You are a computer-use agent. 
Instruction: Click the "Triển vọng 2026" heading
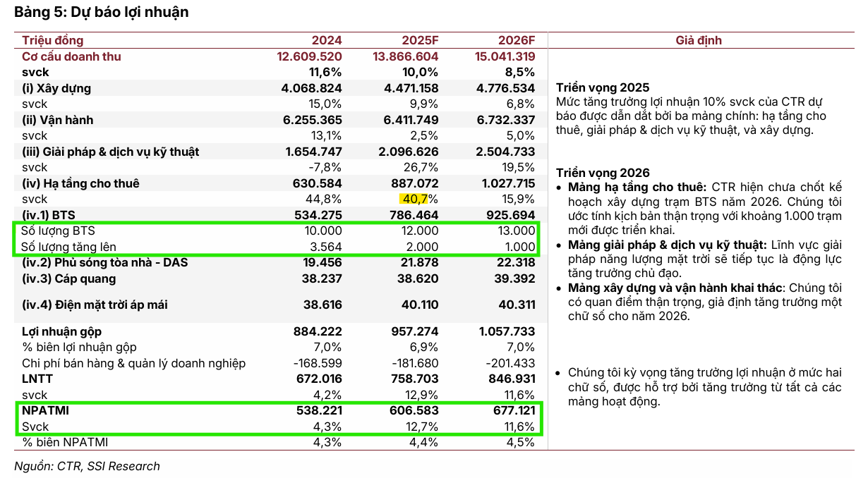click(603, 173)
